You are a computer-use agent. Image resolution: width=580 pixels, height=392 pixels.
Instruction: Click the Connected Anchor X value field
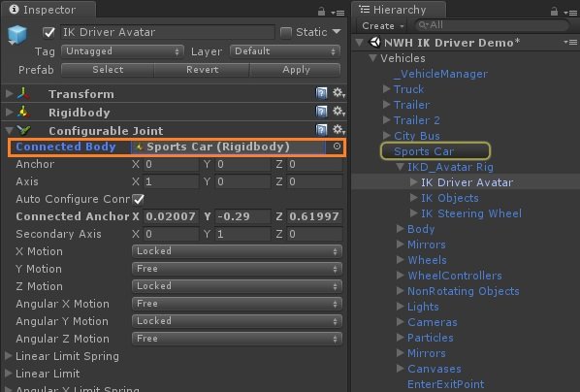(172, 216)
